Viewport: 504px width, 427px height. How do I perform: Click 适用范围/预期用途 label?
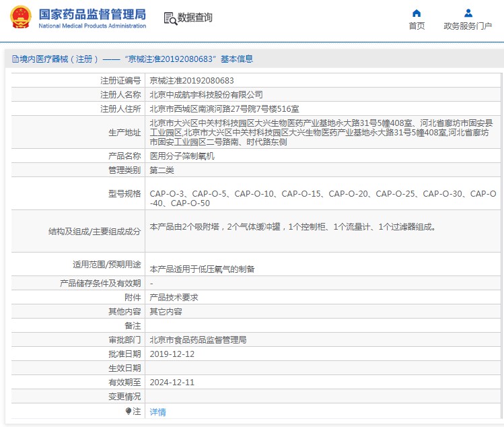click(107, 265)
